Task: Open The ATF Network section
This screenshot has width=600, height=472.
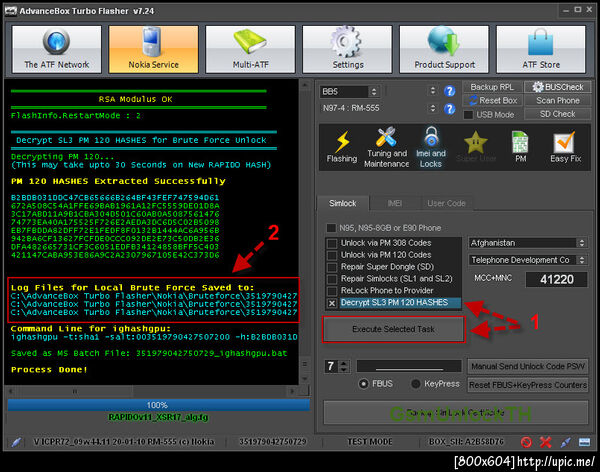Action: coord(57,49)
